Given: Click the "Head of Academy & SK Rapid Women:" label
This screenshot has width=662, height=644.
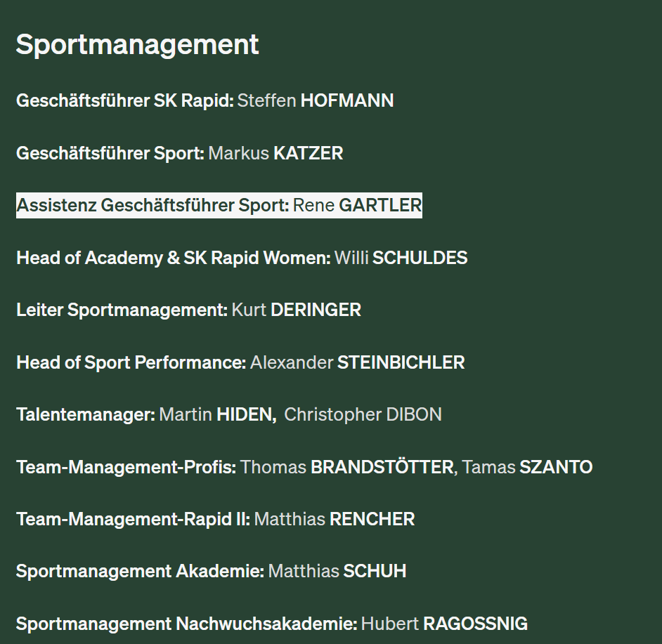Looking at the screenshot, I should (173, 258).
